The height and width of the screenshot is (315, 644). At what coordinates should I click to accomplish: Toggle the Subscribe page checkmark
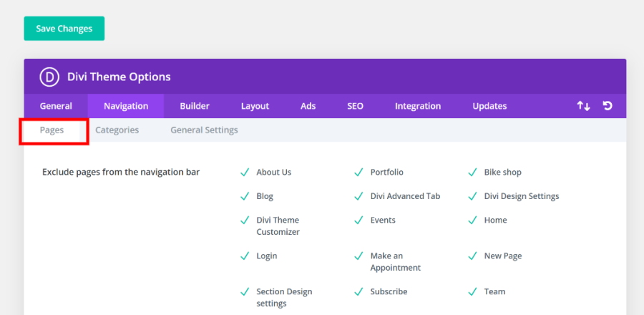[x=358, y=291]
